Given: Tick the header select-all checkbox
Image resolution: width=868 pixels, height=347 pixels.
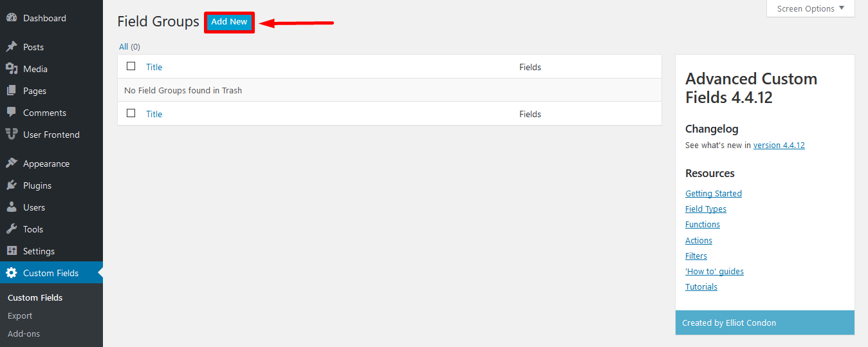Looking at the screenshot, I should click(131, 66).
